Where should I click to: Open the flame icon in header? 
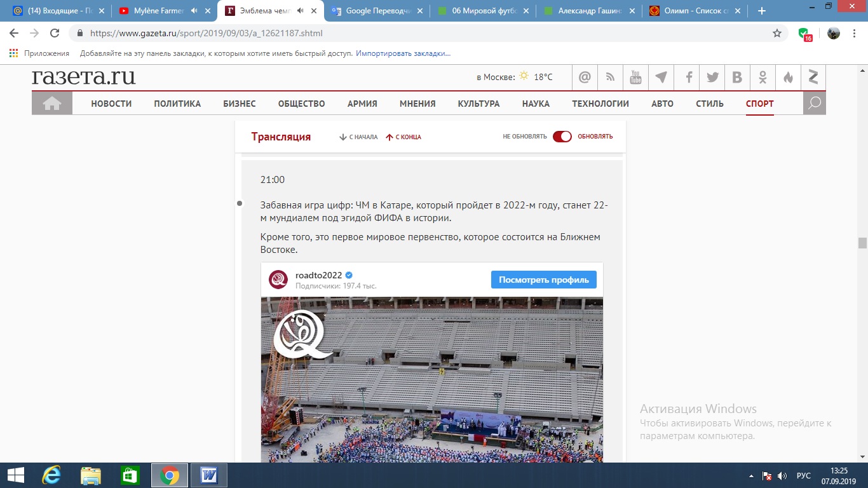click(x=788, y=78)
